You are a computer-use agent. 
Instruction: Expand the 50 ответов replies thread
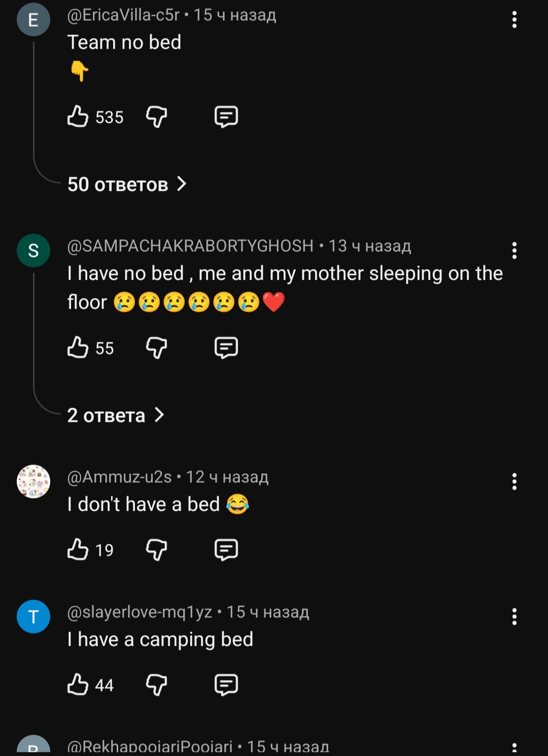(x=127, y=184)
